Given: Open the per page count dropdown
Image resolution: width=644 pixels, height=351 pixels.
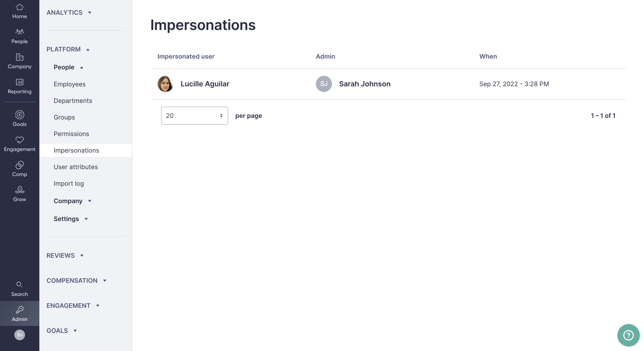Looking at the screenshot, I should [194, 115].
